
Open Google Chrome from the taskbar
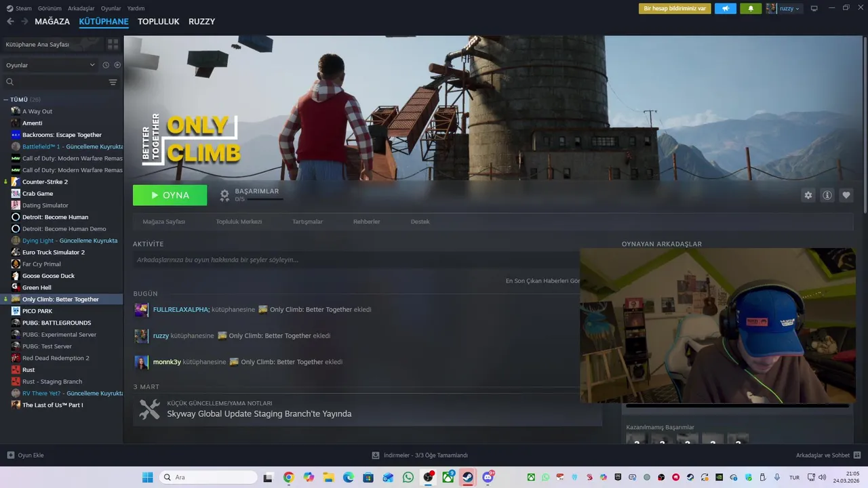click(289, 477)
